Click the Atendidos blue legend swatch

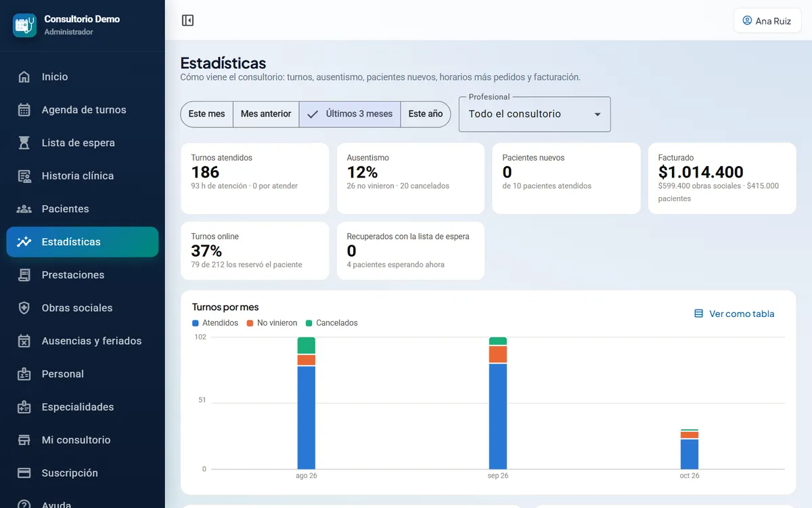point(196,323)
